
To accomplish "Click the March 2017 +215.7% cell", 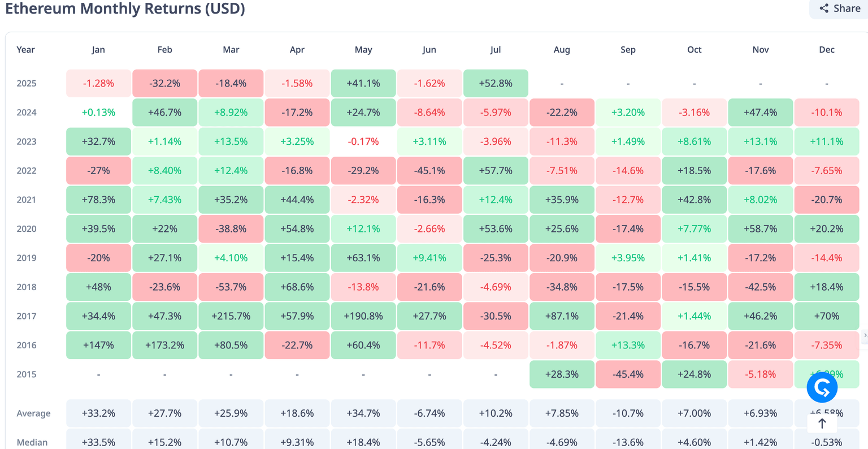I will click(x=231, y=316).
